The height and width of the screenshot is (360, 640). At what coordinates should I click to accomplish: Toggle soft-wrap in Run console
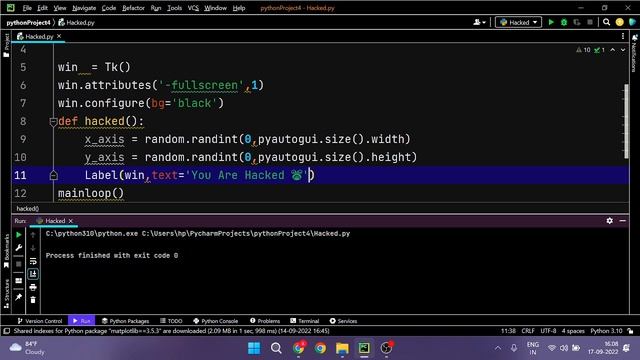pos(33,261)
